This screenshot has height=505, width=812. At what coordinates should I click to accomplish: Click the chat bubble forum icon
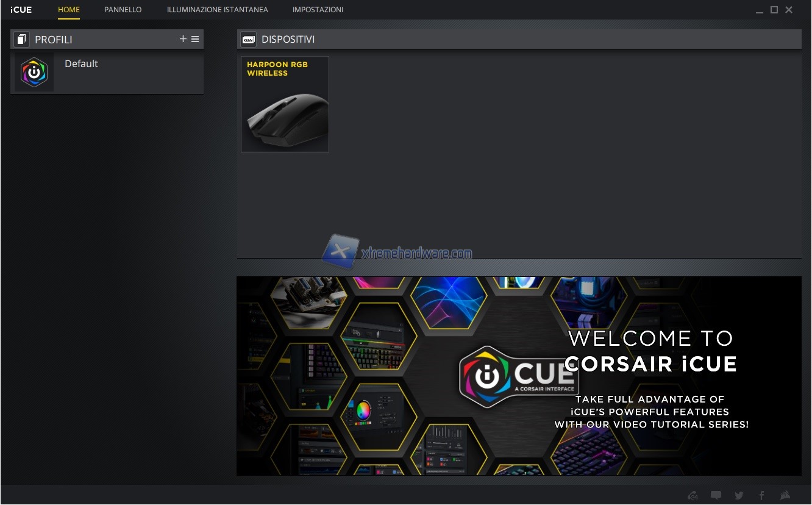716,495
